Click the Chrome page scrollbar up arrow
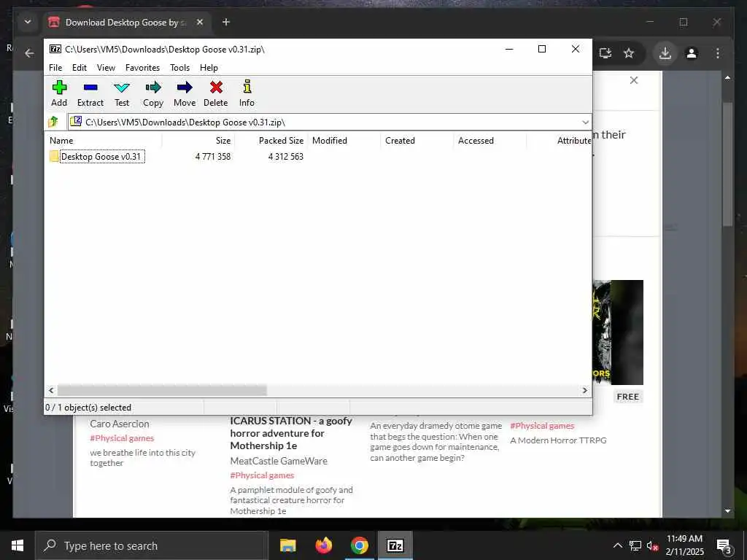The height and width of the screenshot is (560, 747). coord(727,77)
